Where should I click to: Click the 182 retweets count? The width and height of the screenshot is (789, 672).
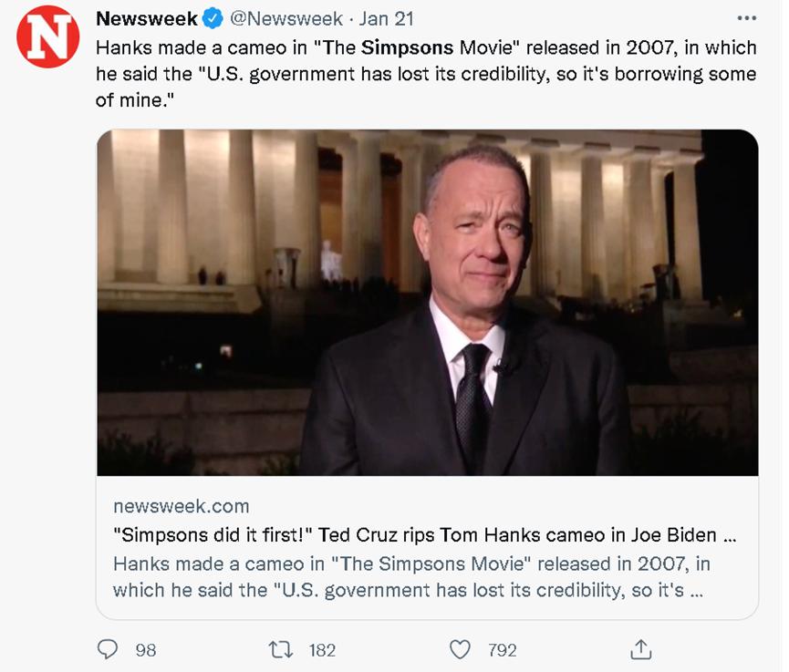(x=322, y=650)
